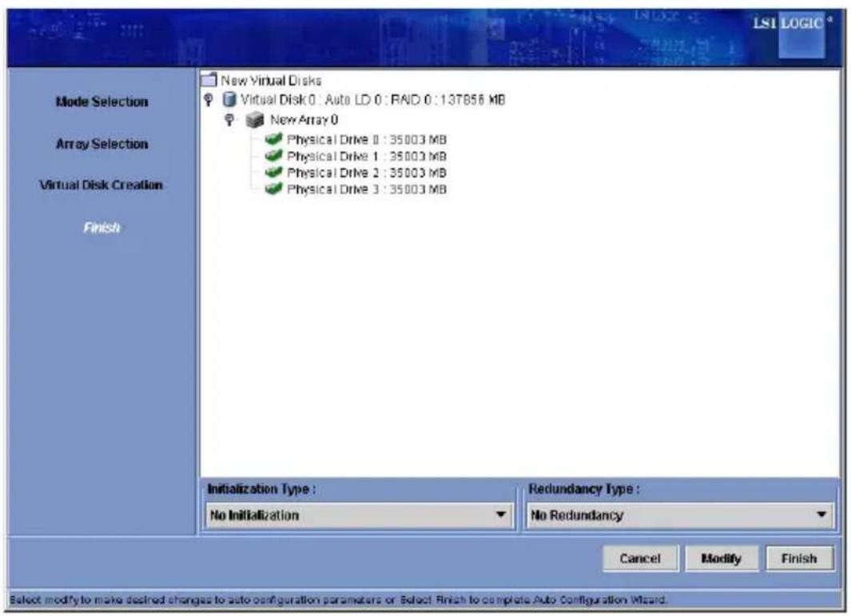Screen dimensions: 851x616
Task: Click the LSI Logic logo
Action: tap(792, 35)
